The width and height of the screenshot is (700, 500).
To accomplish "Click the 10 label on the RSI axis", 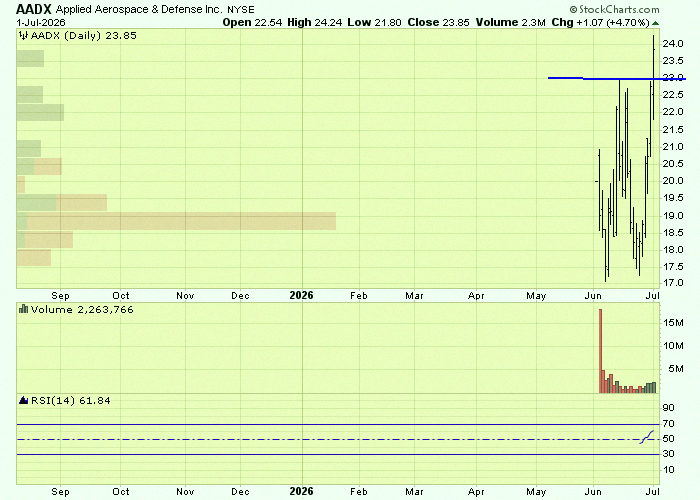I will pyautogui.click(x=669, y=470).
